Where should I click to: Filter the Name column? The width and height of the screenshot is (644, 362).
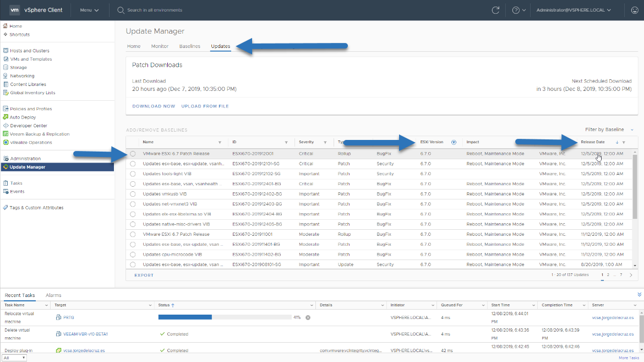pyautogui.click(x=220, y=142)
